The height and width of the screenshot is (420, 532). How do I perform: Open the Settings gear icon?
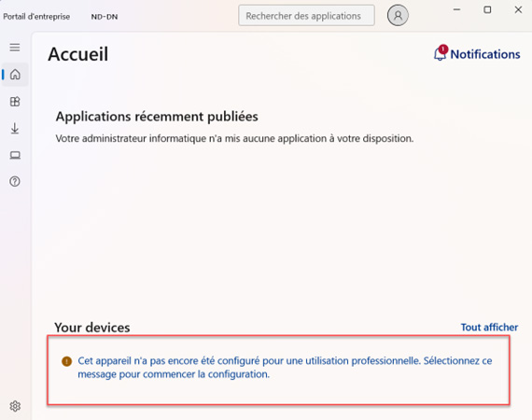tap(15, 406)
